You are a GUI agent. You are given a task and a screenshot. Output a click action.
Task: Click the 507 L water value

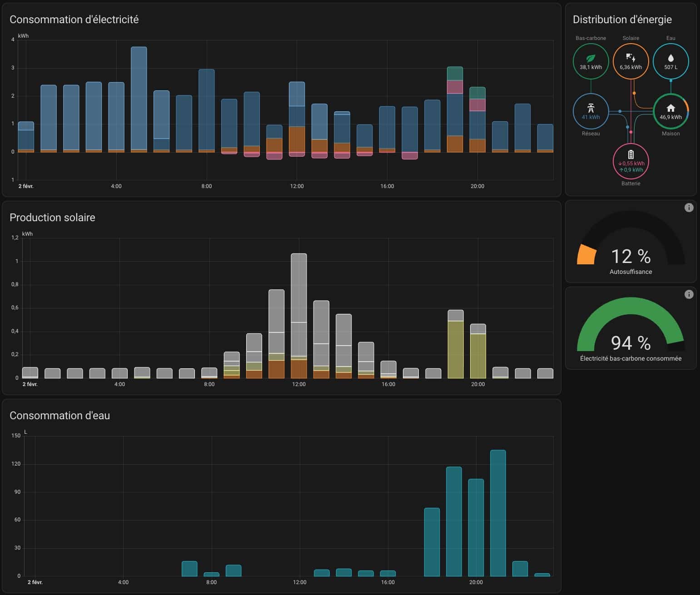(670, 67)
